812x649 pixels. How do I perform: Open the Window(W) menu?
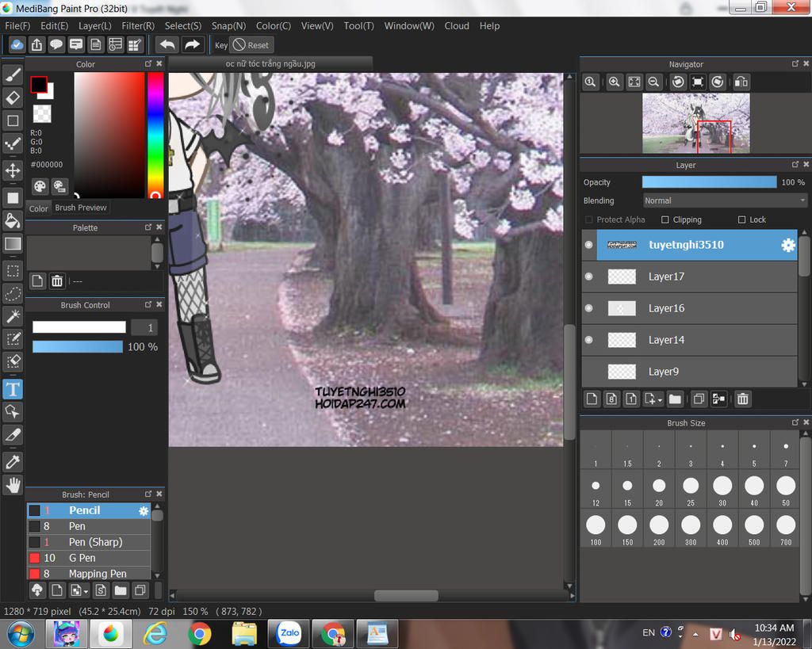[409, 26]
